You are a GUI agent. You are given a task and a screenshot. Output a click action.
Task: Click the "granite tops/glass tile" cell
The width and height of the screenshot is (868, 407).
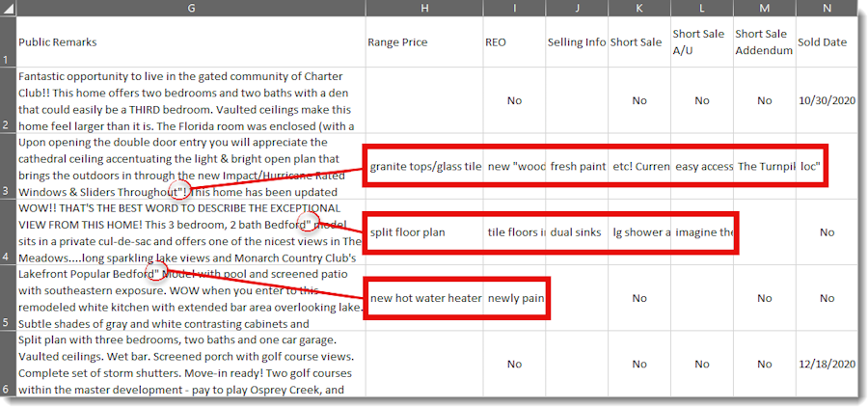click(424, 166)
